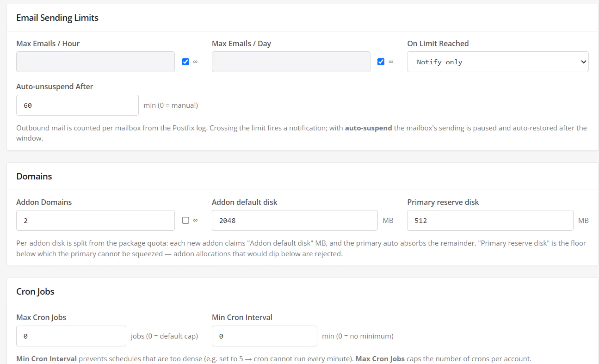Focus the Auto-unsuspend After input
The height and width of the screenshot is (364, 599).
point(77,105)
